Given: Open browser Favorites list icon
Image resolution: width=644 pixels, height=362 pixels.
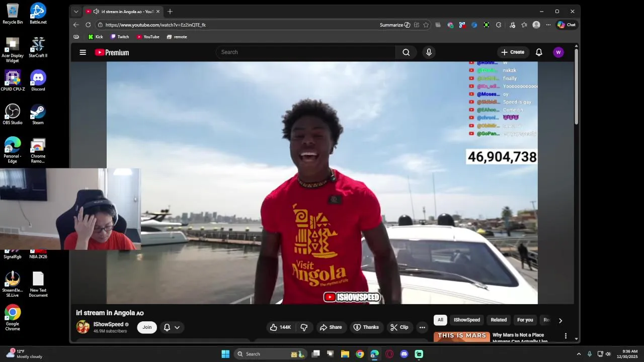Looking at the screenshot, I should pos(524,25).
